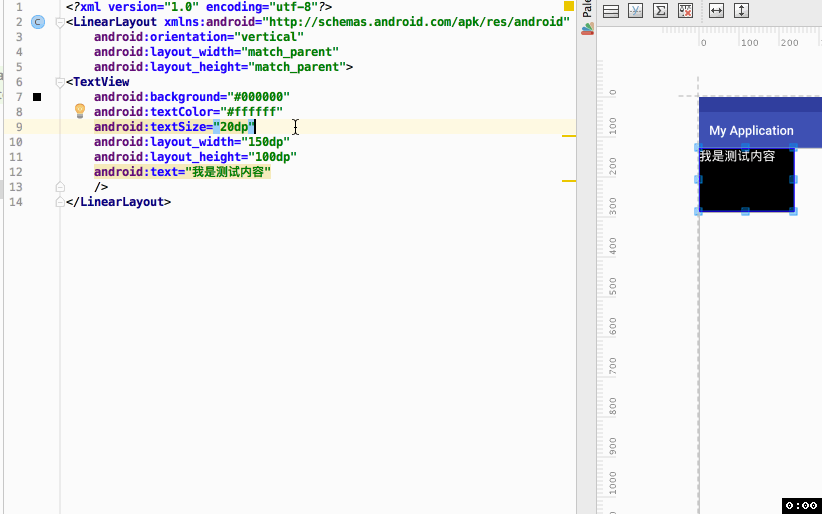This screenshot has width=822, height=514.
Task: Click line number 9 in the gutter
Action: [19, 127]
